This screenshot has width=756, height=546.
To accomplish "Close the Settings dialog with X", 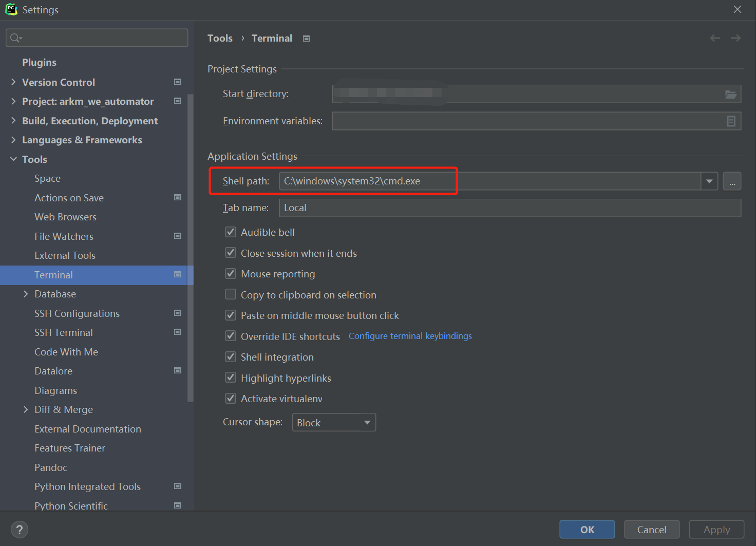I will point(738,9).
